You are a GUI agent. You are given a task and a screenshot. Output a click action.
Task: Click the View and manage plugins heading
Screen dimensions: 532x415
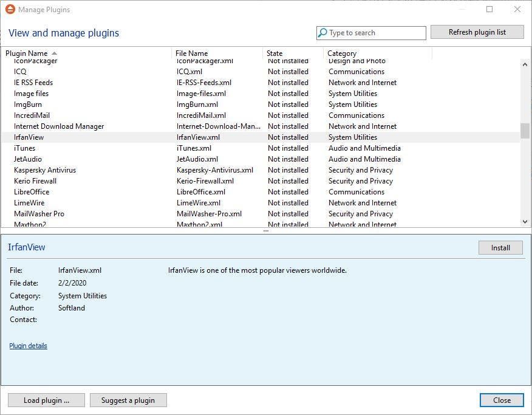64,33
